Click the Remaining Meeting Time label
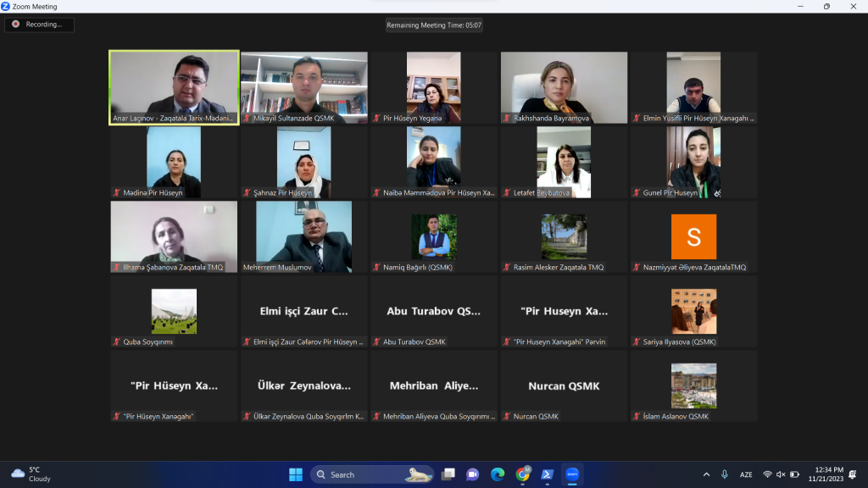This screenshot has height=488, width=868. click(x=434, y=25)
